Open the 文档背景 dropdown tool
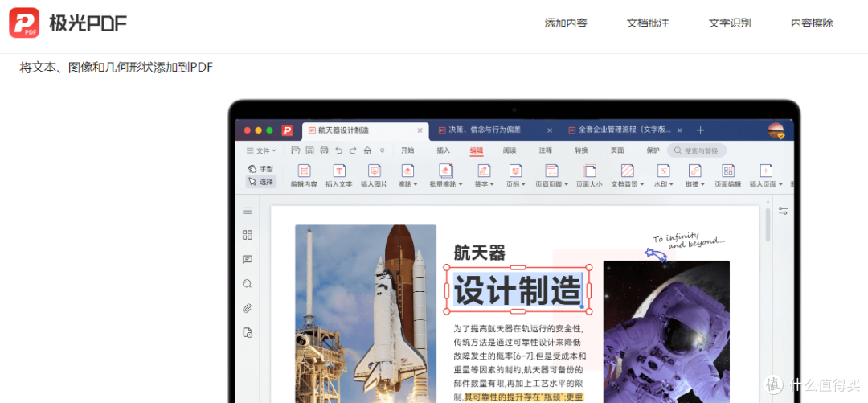 tap(627, 175)
